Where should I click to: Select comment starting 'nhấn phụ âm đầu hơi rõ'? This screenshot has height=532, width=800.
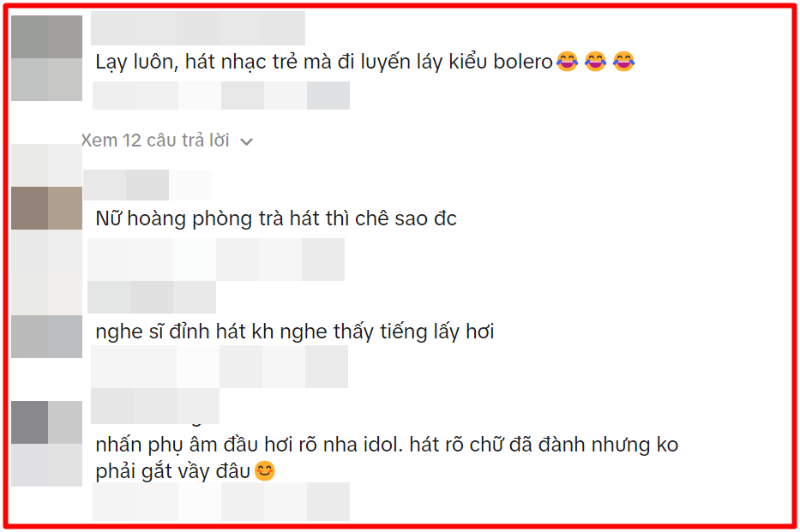tap(387, 457)
